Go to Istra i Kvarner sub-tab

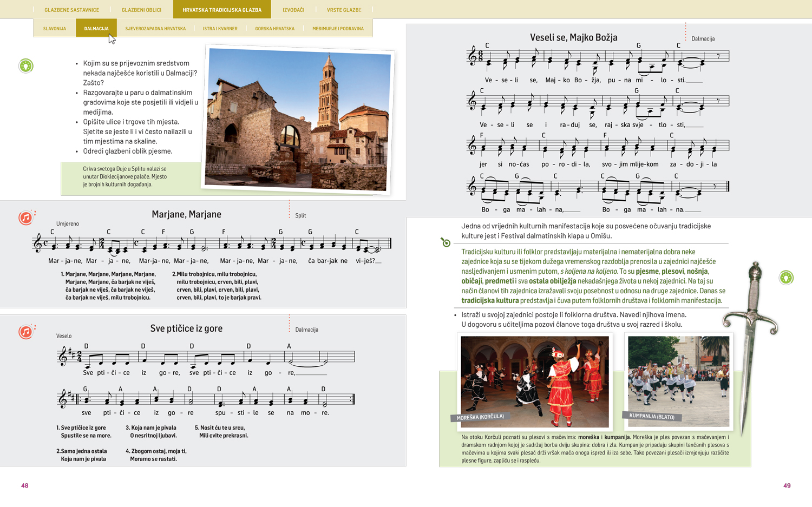click(x=220, y=29)
